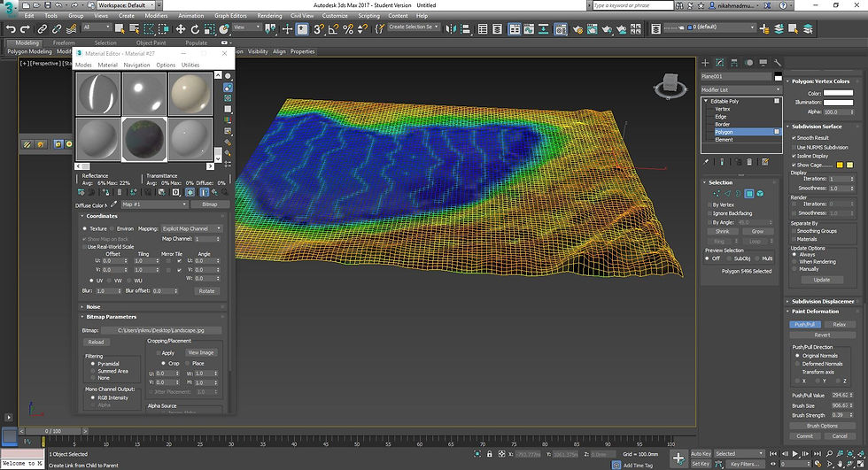Open the Rendering menu
868x470 pixels.
tap(269, 15)
